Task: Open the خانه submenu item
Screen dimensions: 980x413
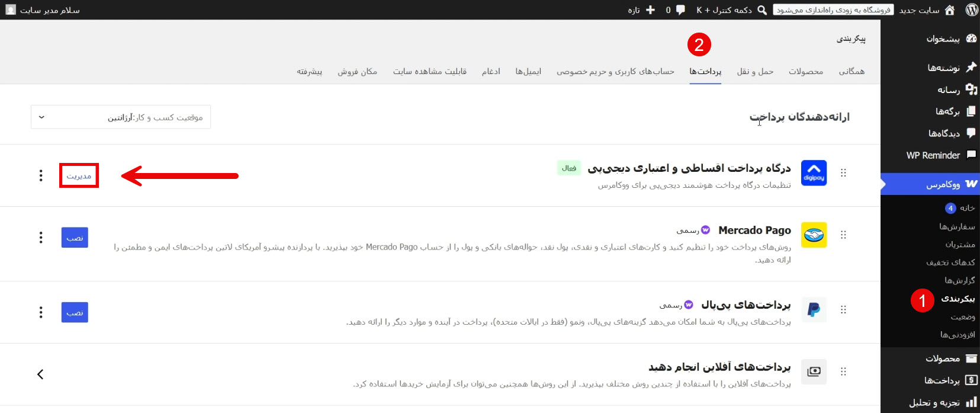Action: [968, 208]
